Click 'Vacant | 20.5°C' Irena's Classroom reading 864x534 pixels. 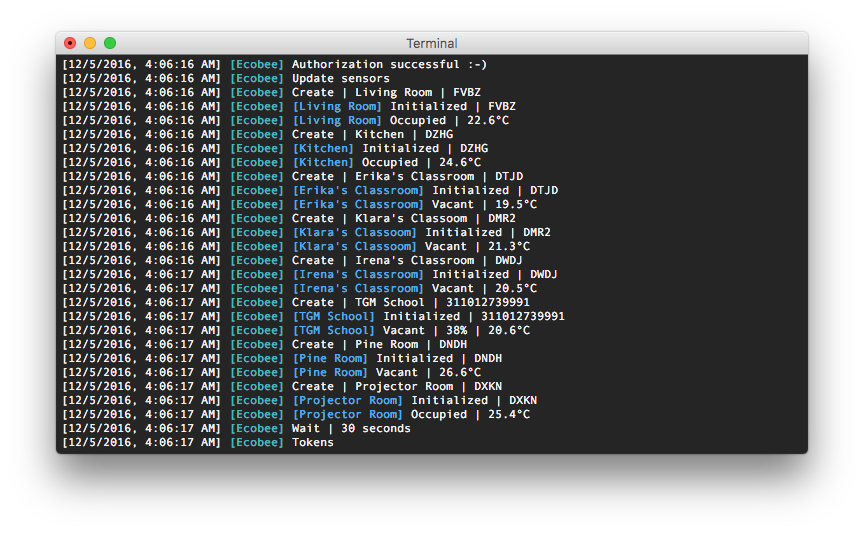coord(484,289)
